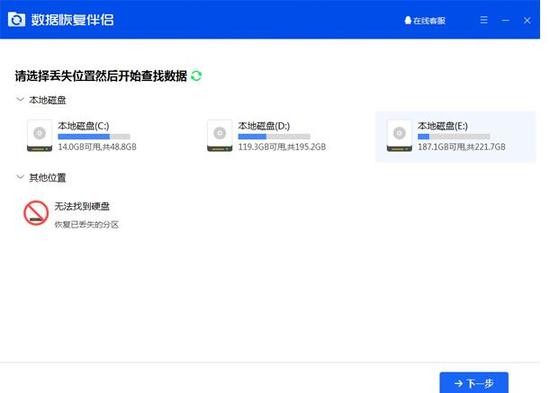Image resolution: width=550 pixels, height=393 pixels.
Task: Open 在线客服 online support
Action: pos(425,20)
